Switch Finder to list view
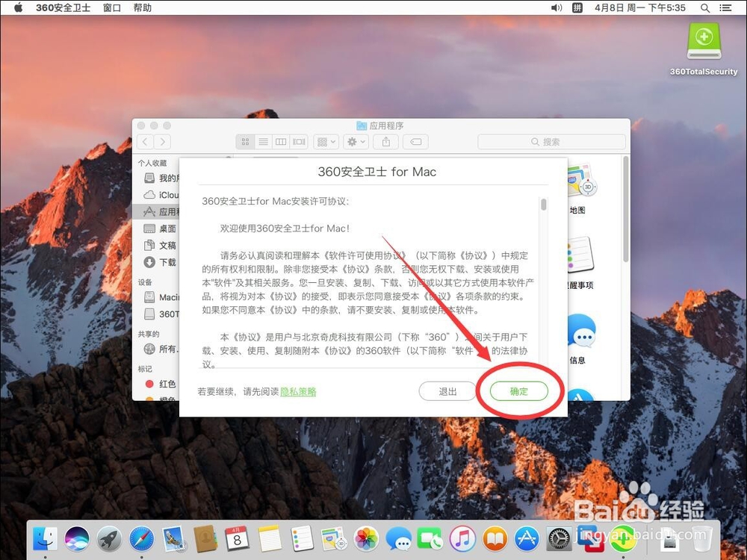Viewport: 747px width, 560px height. coord(263,141)
